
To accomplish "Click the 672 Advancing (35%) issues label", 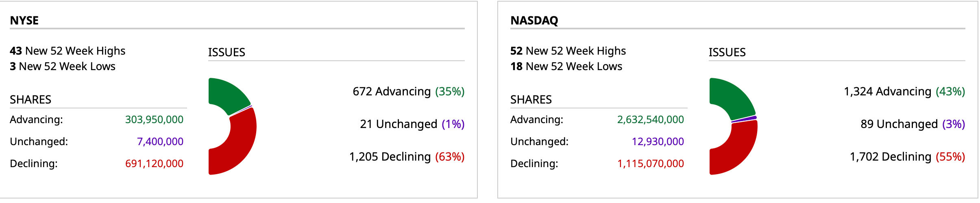I will (x=408, y=91).
